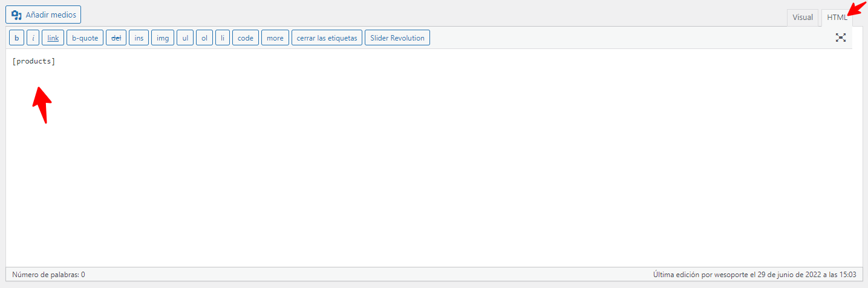
Task: Toggle distraction-free fullscreen editor icon
Action: (841, 38)
